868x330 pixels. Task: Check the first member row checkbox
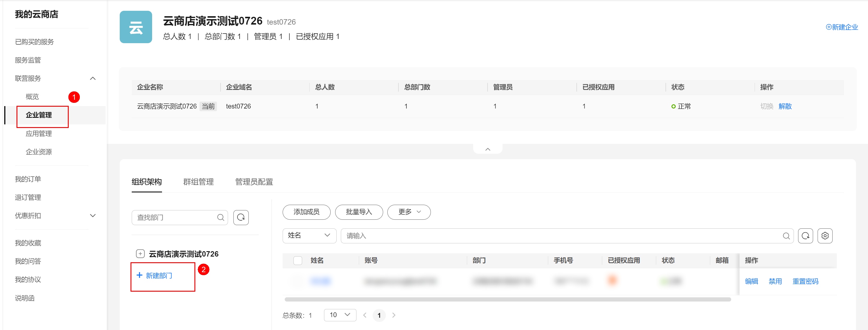pos(298,281)
